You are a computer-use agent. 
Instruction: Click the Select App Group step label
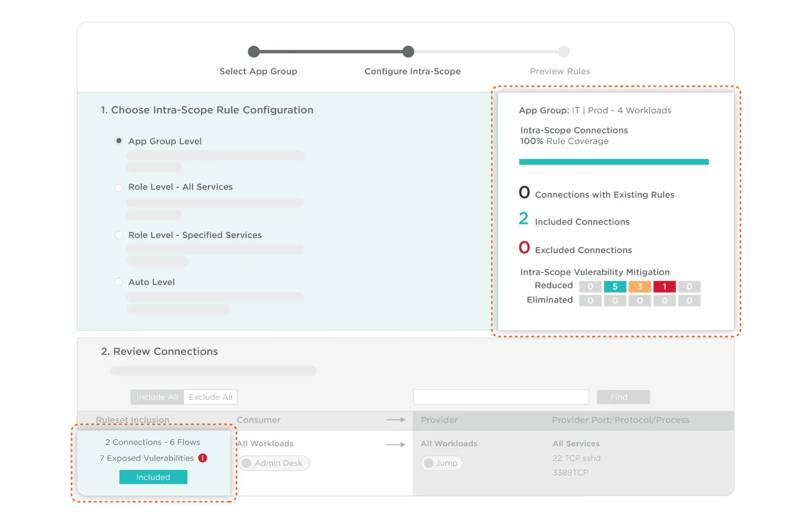(x=258, y=72)
